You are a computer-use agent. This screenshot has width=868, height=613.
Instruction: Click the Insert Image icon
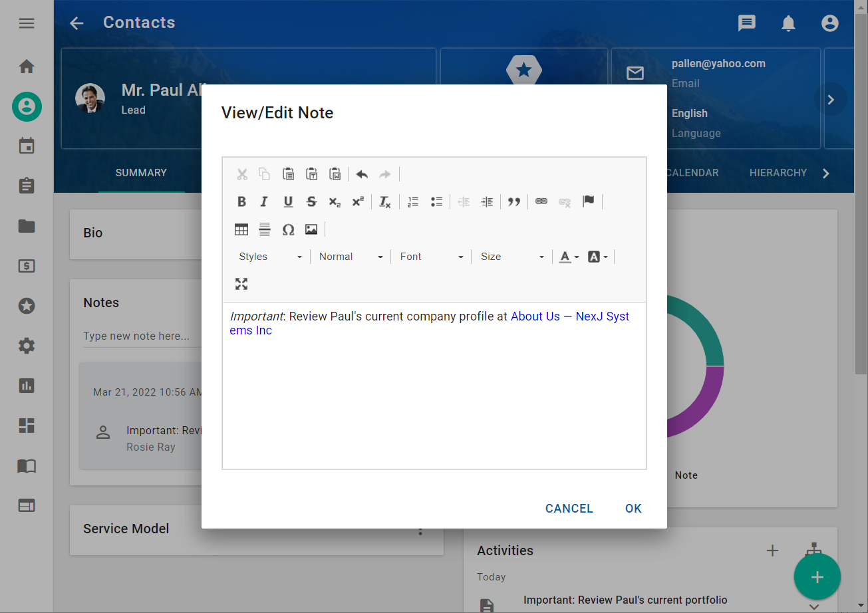(x=311, y=230)
